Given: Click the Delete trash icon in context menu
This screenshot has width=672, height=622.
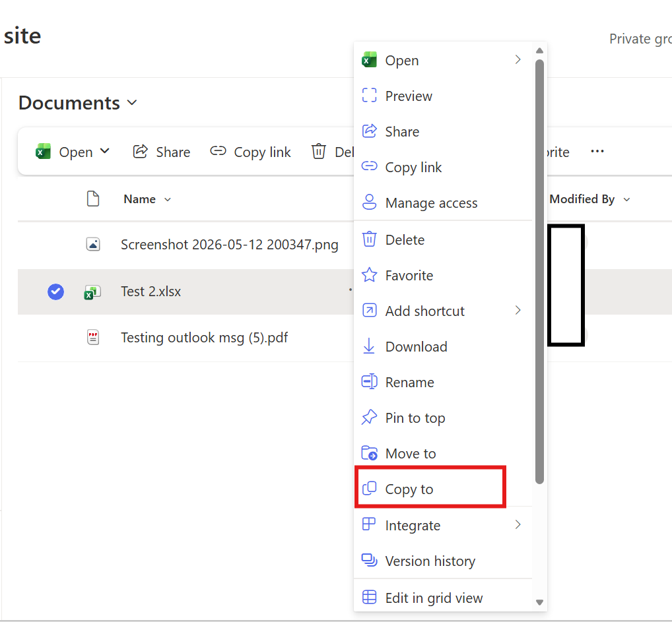Looking at the screenshot, I should [369, 239].
